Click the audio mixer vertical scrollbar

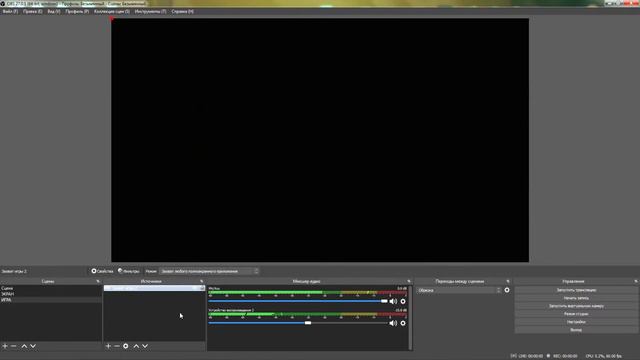point(410,317)
